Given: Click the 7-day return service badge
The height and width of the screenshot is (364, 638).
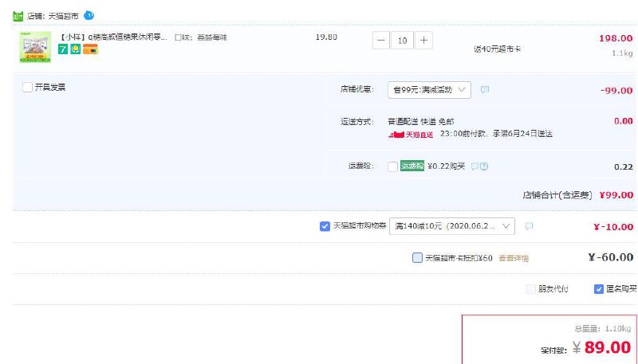Looking at the screenshot, I should pos(63,49).
